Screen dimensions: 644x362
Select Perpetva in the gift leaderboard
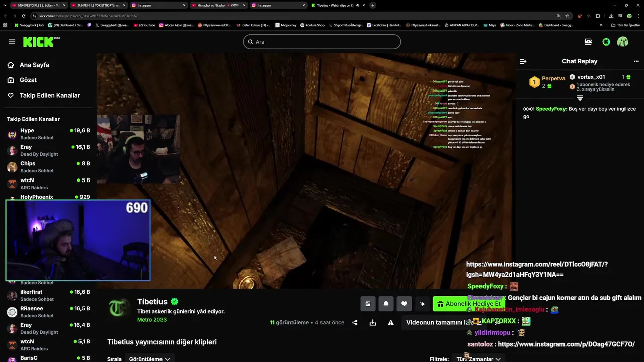(x=547, y=82)
